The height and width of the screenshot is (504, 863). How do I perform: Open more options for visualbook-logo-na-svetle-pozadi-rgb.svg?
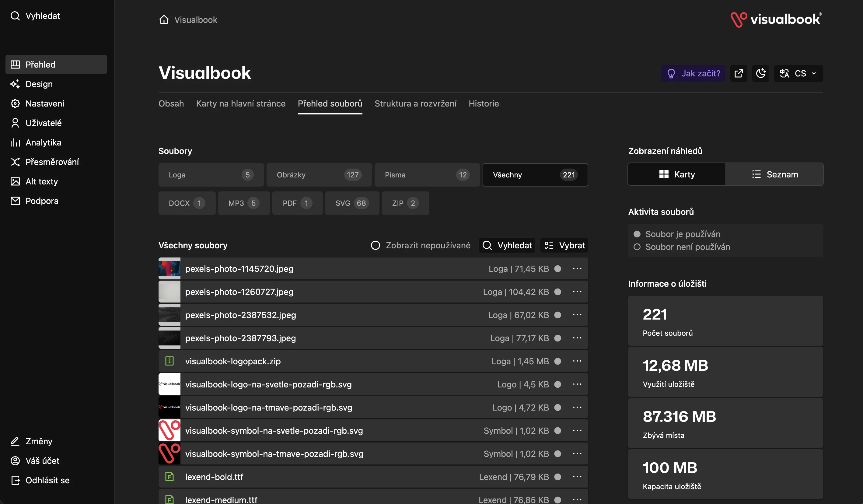[x=577, y=384]
